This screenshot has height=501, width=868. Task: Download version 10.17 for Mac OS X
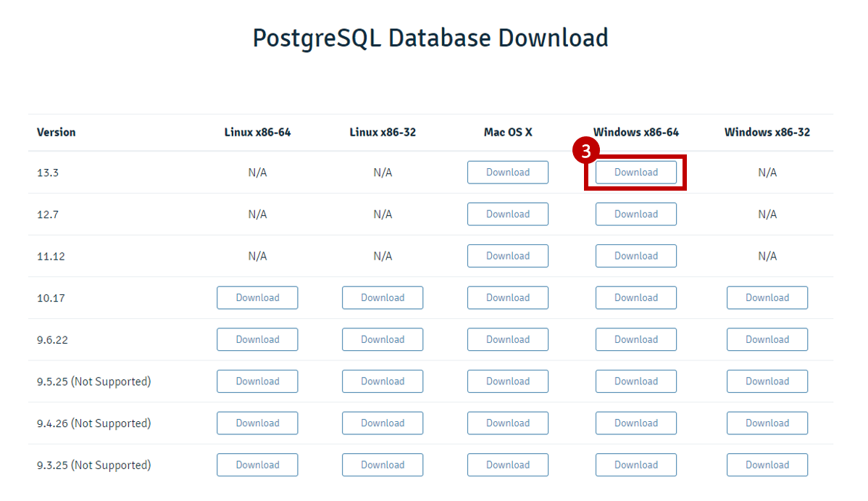pos(508,297)
